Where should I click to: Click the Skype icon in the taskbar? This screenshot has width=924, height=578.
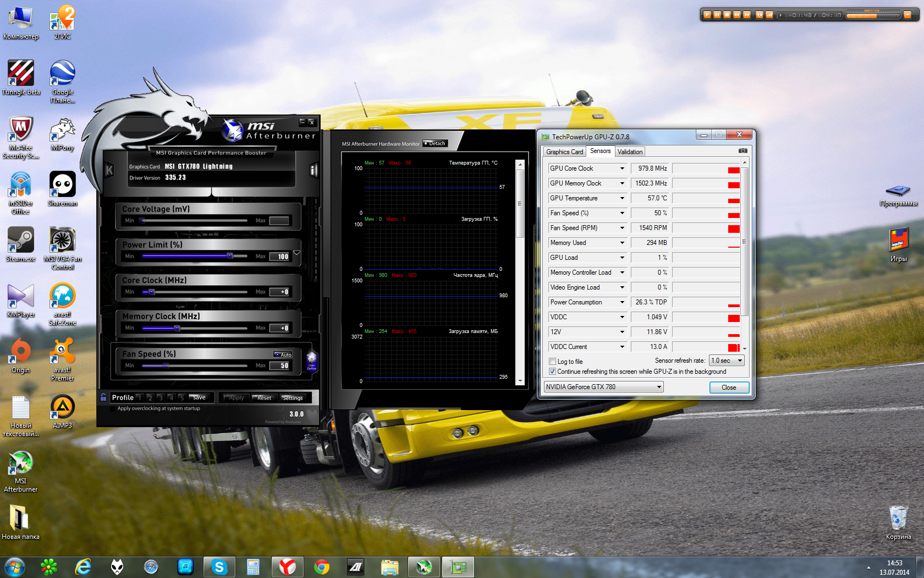[x=219, y=566]
